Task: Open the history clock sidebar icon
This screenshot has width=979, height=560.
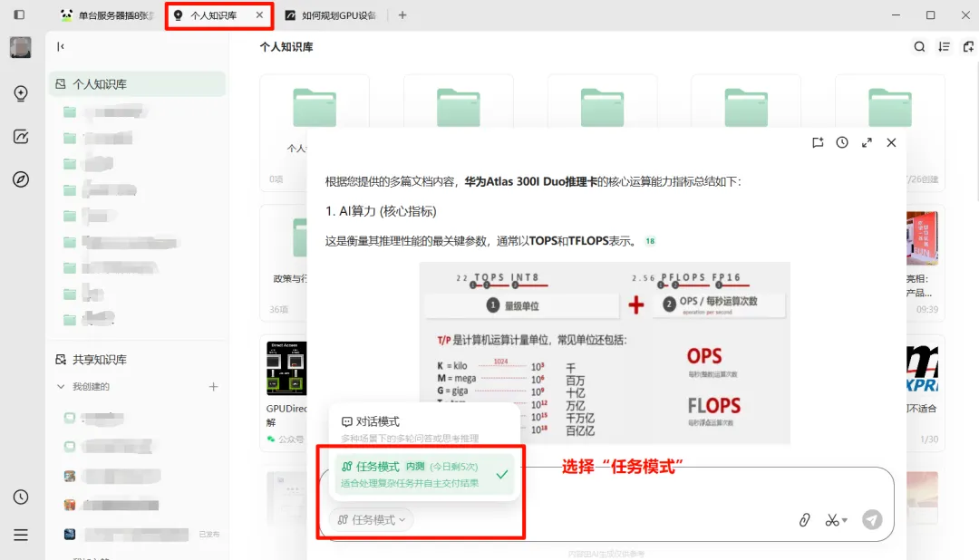Action: coord(21,497)
